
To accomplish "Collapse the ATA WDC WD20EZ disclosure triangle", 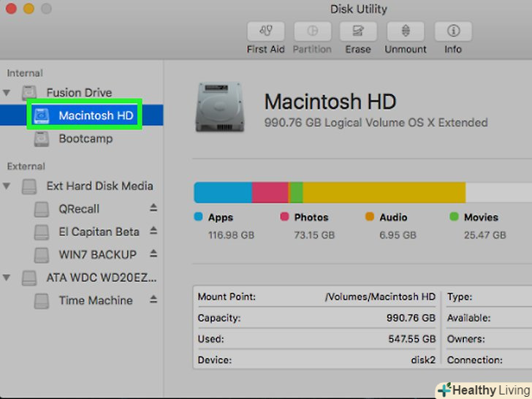I will click(x=7, y=278).
